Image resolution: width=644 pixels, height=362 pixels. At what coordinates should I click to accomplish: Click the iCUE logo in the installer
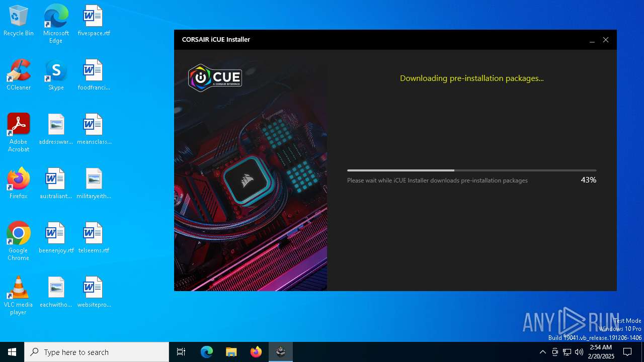click(x=215, y=78)
